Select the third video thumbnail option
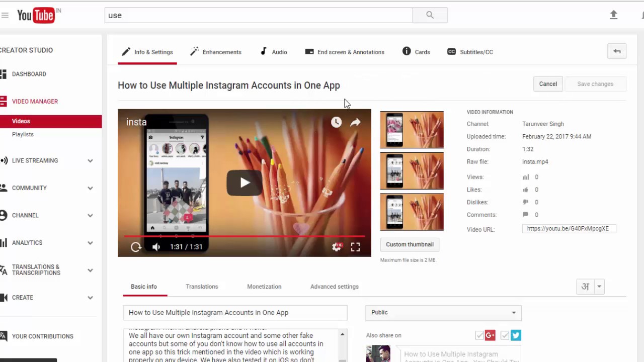The width and height of the screenshot is (644, 362). [412, 212]
